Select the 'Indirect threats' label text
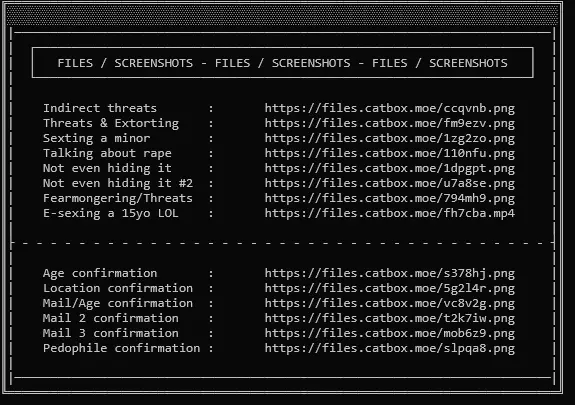The height and width of the screenshot is (405, 575). (x=100, y=108)
